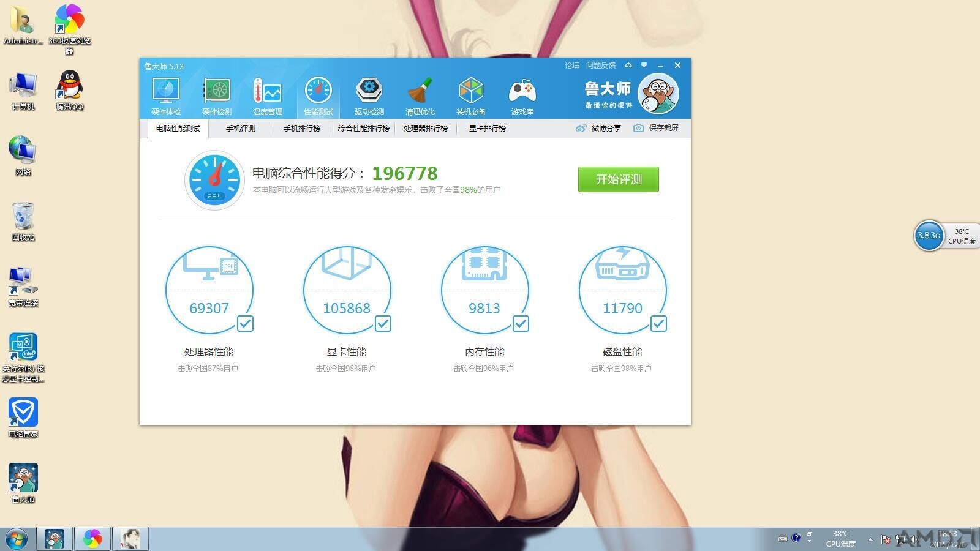Expand language bar options arrow in taskbar
The height and width of the screenshot is (551, 980).
(x=809, y=541)
